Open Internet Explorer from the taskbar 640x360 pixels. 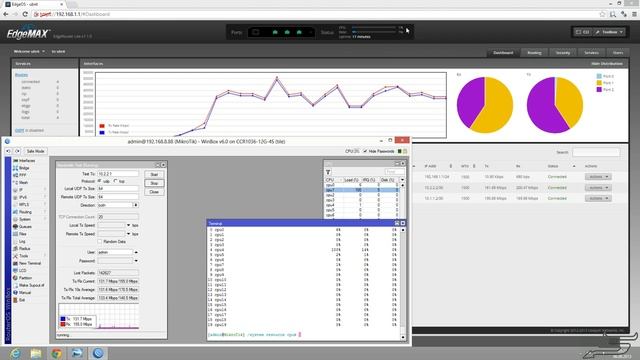pos(15,353)
